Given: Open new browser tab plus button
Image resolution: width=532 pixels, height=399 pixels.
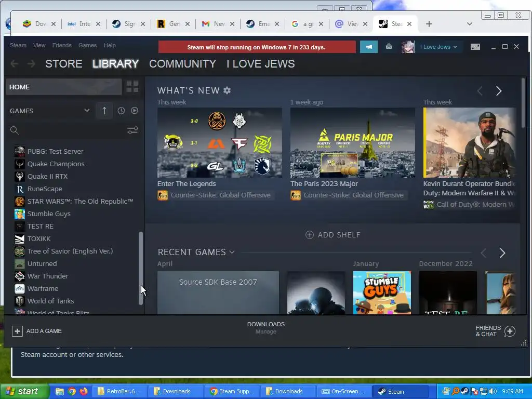Looking at the screenshot, I should 429,24.
